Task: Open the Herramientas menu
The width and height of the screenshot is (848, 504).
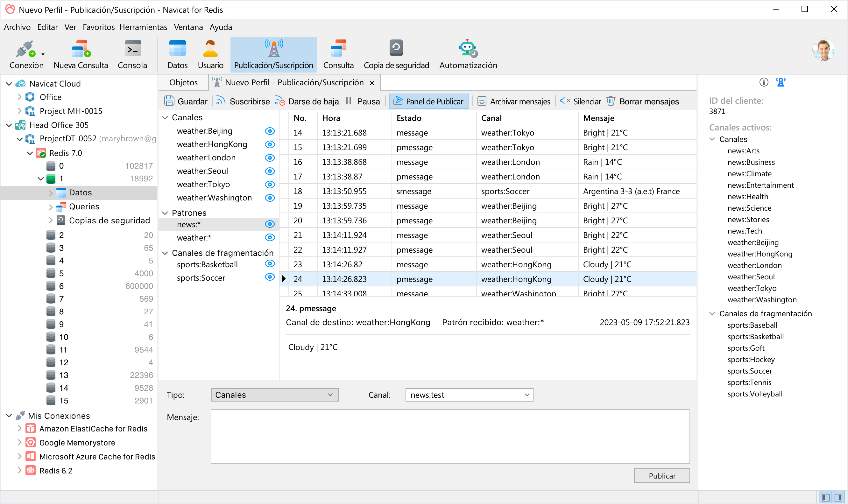Action: click(x=143, y=27)
